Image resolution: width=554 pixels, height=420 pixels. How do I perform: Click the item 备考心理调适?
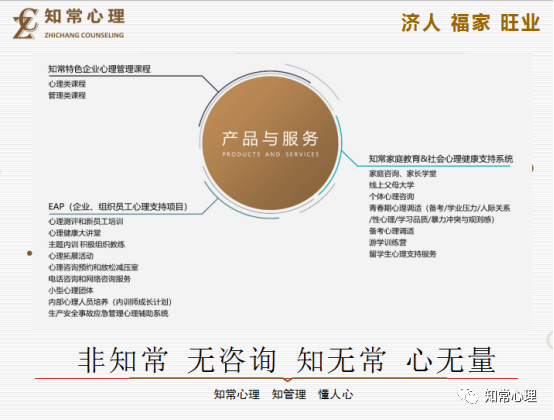click(x=391, y=231)
